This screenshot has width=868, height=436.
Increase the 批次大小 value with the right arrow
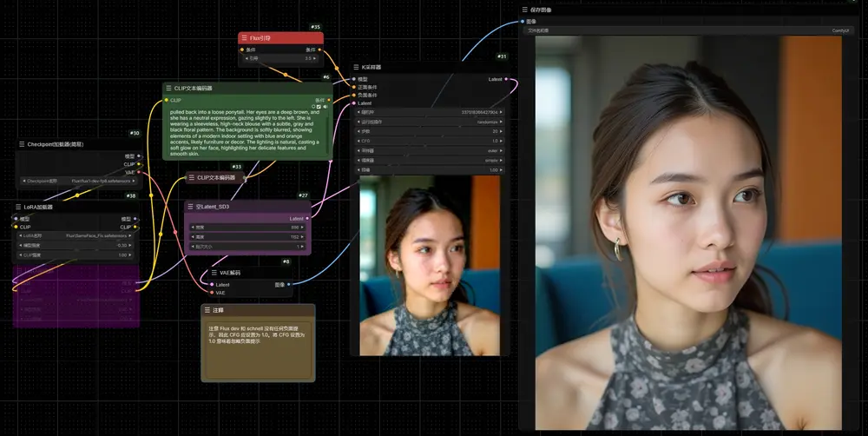(302, 247)
